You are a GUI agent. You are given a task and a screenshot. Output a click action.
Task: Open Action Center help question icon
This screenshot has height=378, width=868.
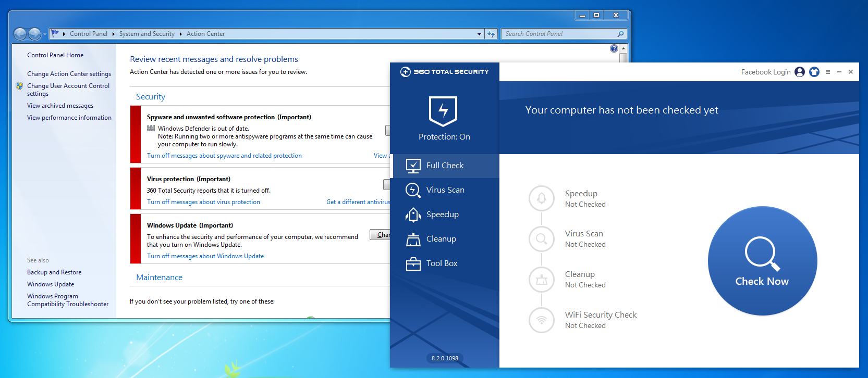tap(614, 48)
